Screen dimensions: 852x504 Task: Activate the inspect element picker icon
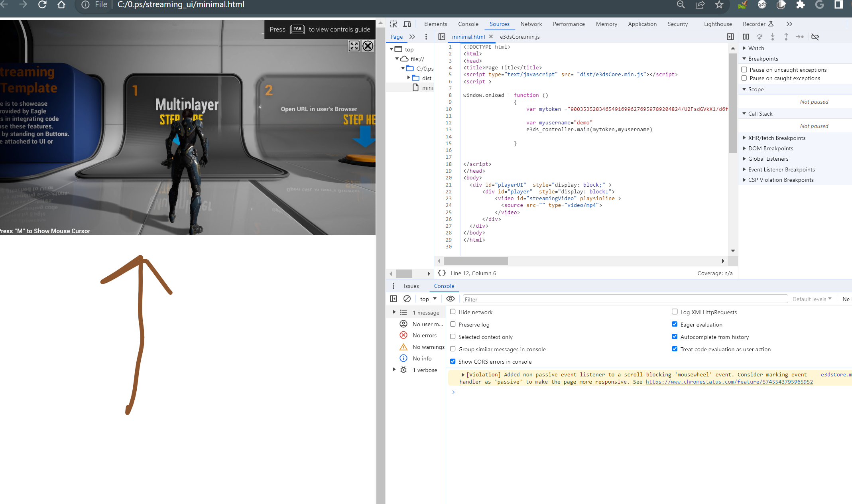click(394, 24)
